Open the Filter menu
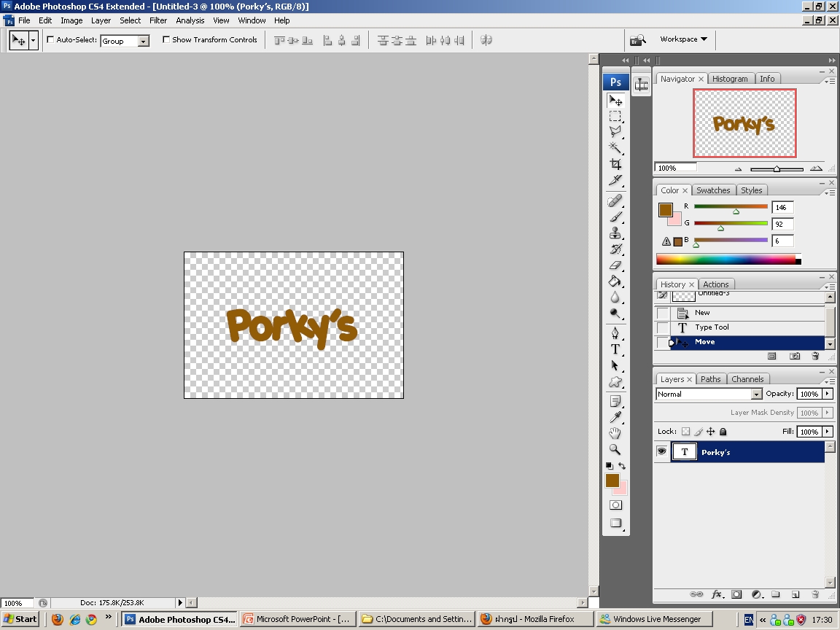This screenshot has width=840, height=630. pyautogui.click(x=158, y=20)
